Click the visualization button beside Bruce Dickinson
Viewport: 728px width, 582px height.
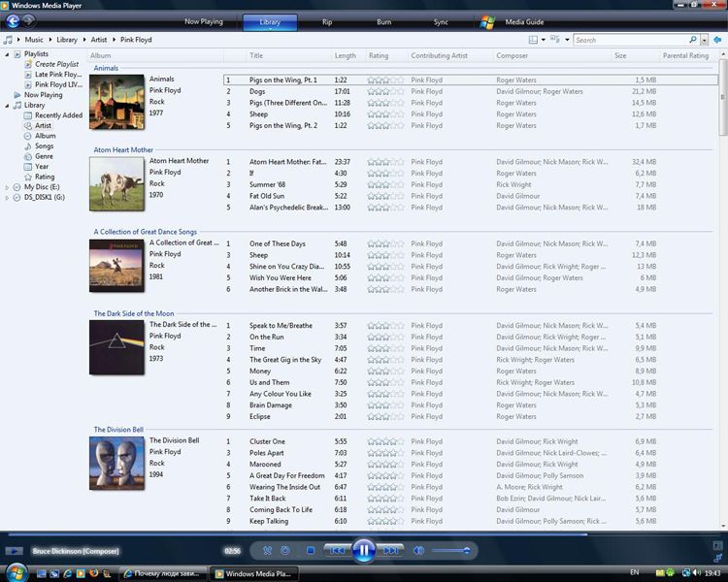[x=14, y=551]
